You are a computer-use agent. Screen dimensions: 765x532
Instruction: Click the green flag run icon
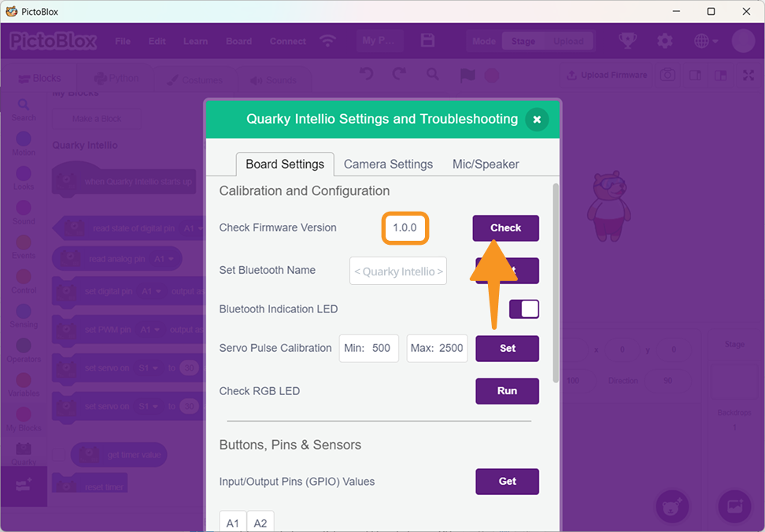[468, 76]
